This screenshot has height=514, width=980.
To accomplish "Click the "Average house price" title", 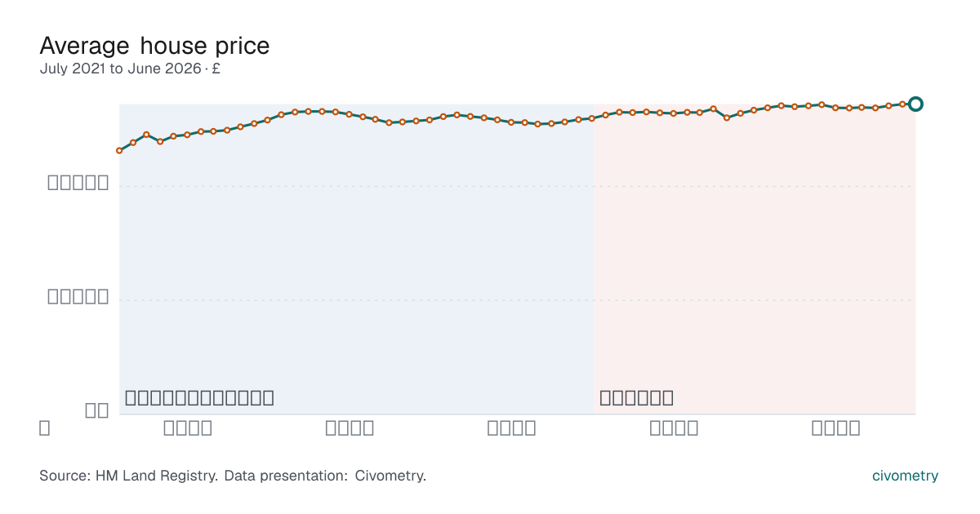I will click(154, 45).
